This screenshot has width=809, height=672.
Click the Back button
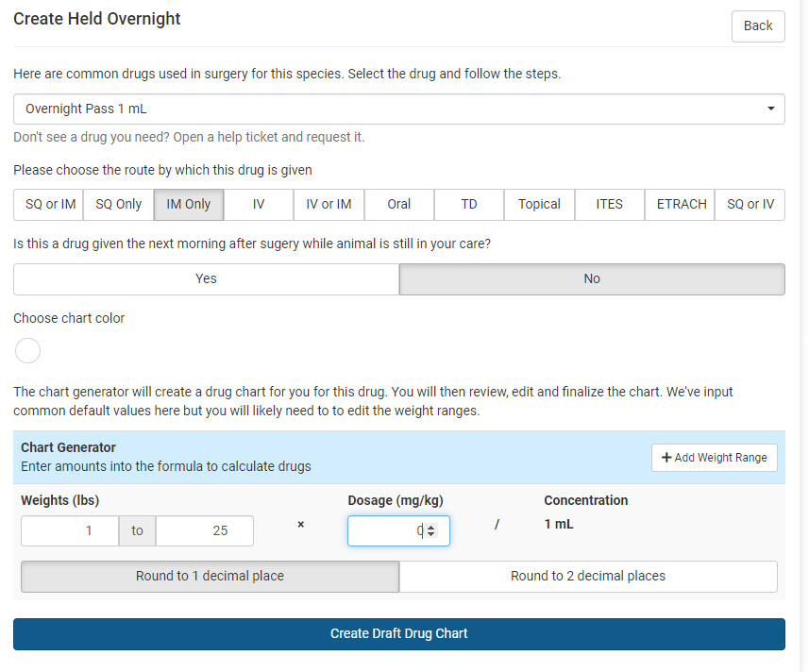(x=757, y=26)
